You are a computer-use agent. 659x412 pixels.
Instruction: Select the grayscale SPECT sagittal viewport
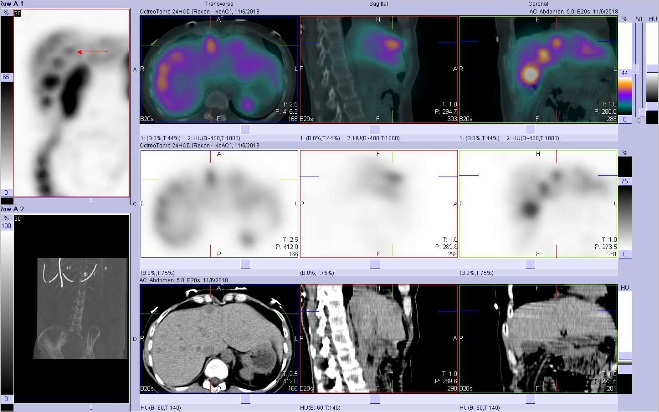coord(379,204)
